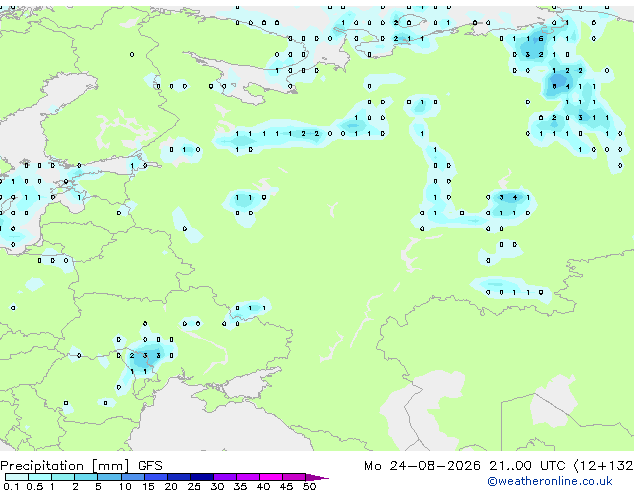Pick the 25–30 mm legend color swatch
Screen dimensions: 634x490
202,477
